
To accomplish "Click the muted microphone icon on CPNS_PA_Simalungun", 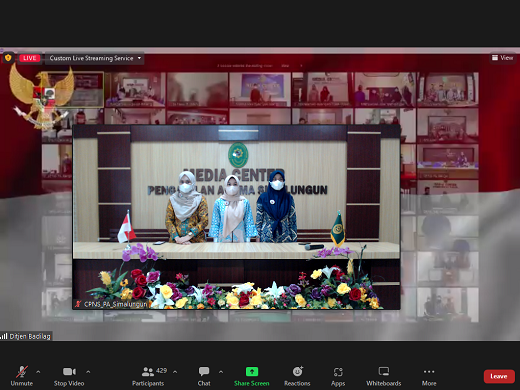I will coord(78,304).
